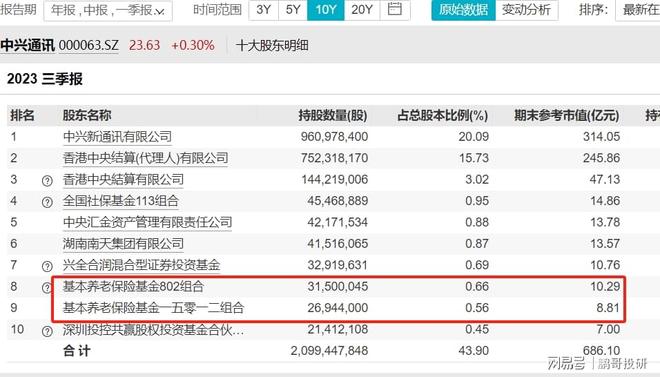Click total percentage 43.90

(x=474, y=351)
